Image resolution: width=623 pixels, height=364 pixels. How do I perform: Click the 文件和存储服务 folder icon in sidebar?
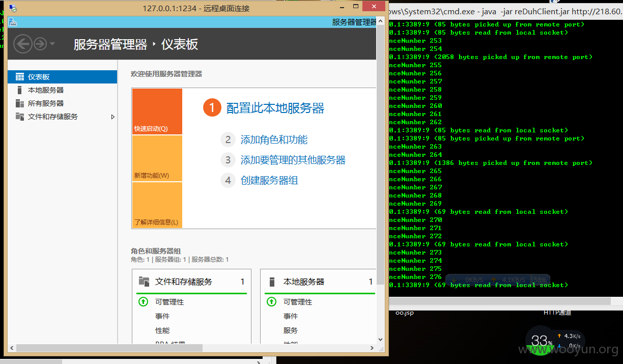click(x=20, y=117)
